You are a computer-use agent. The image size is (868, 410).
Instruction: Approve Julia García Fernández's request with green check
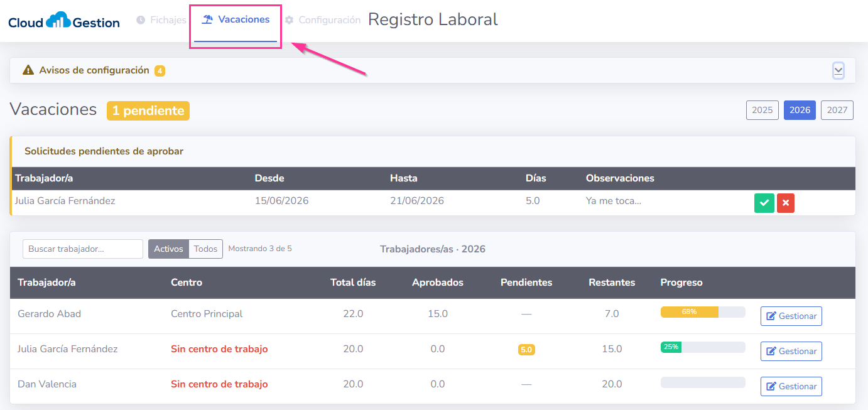click(764, 203)
